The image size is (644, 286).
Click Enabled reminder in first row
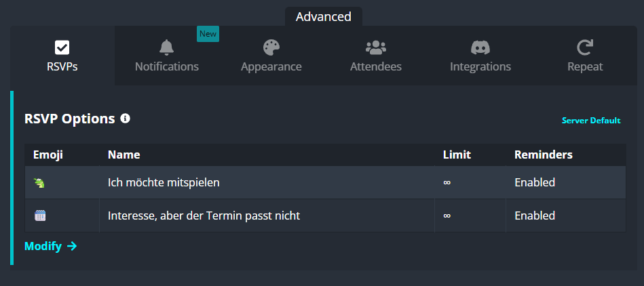[535, 182]
